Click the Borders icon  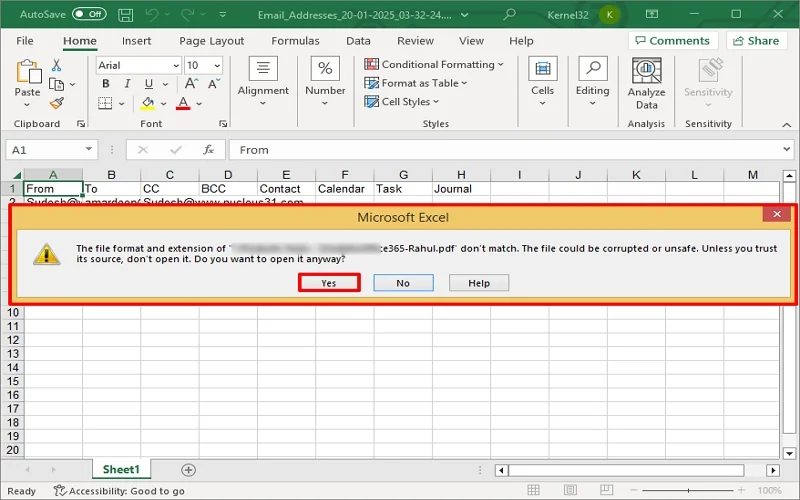click(x=105, y=103)
